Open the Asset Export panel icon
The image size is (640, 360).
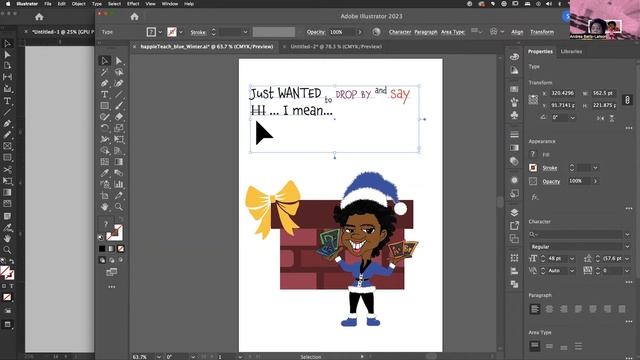tap(514, 226)
